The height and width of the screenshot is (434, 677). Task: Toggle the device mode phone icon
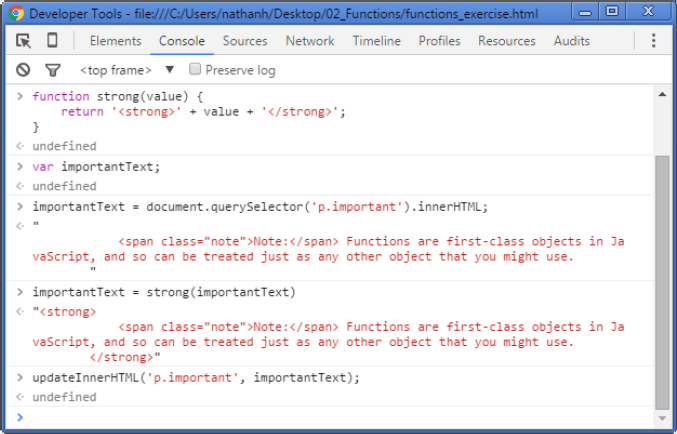pyautogui.click(x=52, y=41)
